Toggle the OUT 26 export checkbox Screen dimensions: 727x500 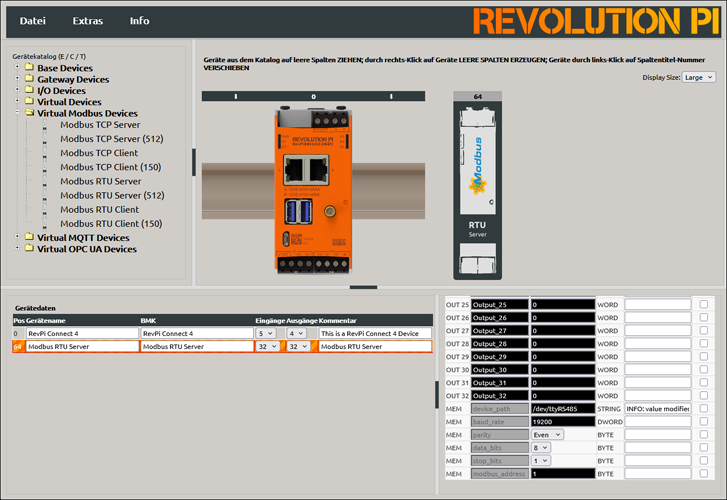[704, 317]
